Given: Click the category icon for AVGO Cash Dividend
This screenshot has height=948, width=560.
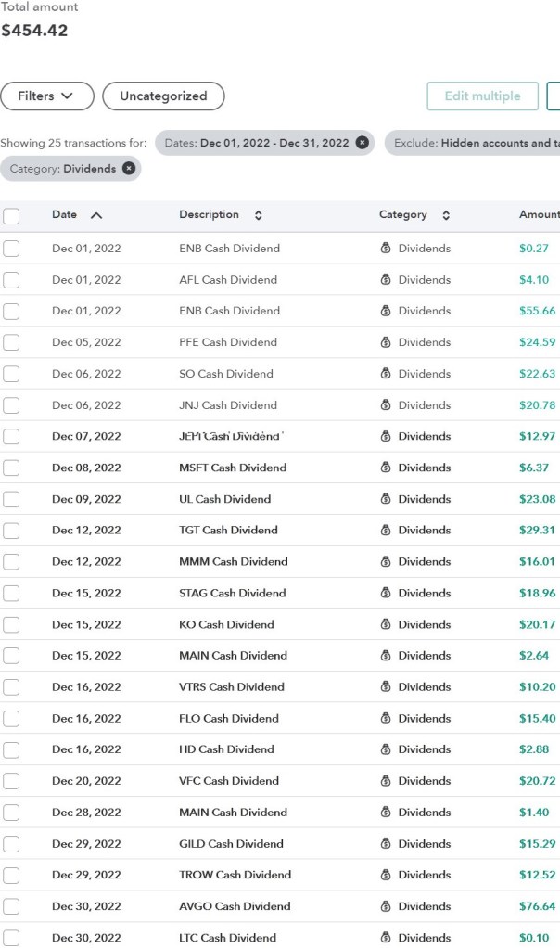Looking at the screenshot, I should 386,906.
